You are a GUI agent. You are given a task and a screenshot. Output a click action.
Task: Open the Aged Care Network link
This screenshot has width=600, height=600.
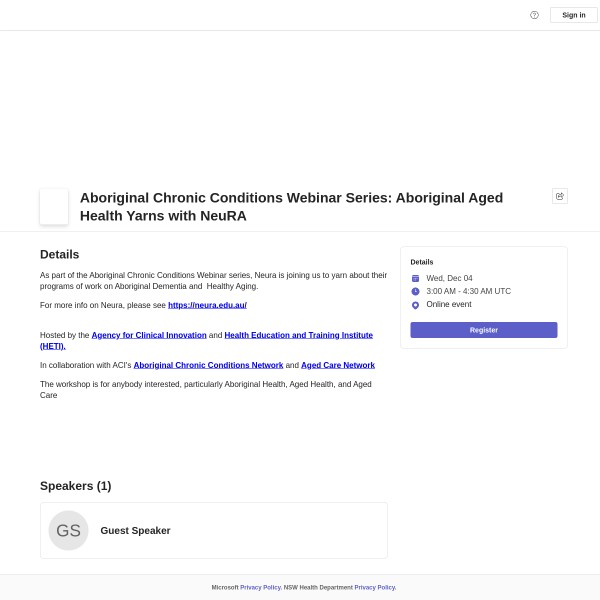(x=338, y=365)
